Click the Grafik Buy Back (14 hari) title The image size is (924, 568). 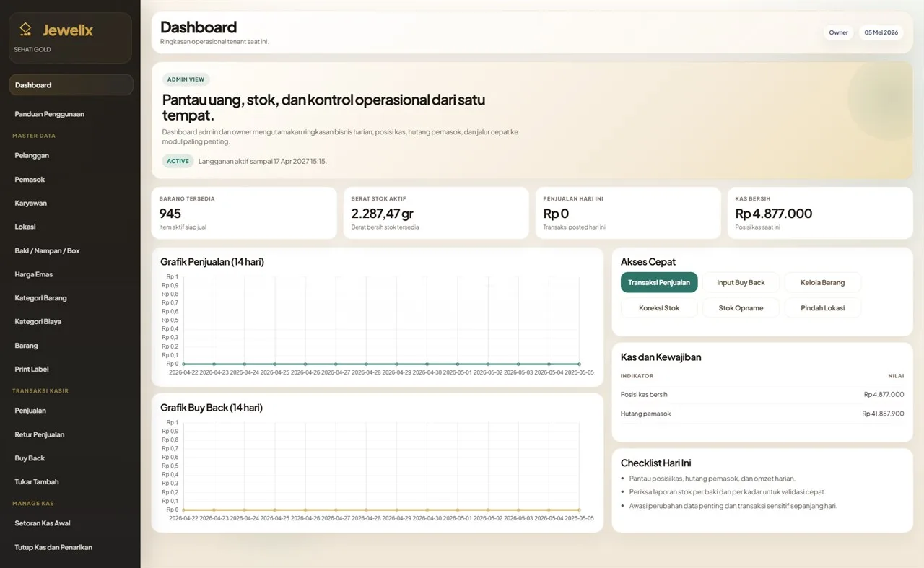tap(212, 408)
